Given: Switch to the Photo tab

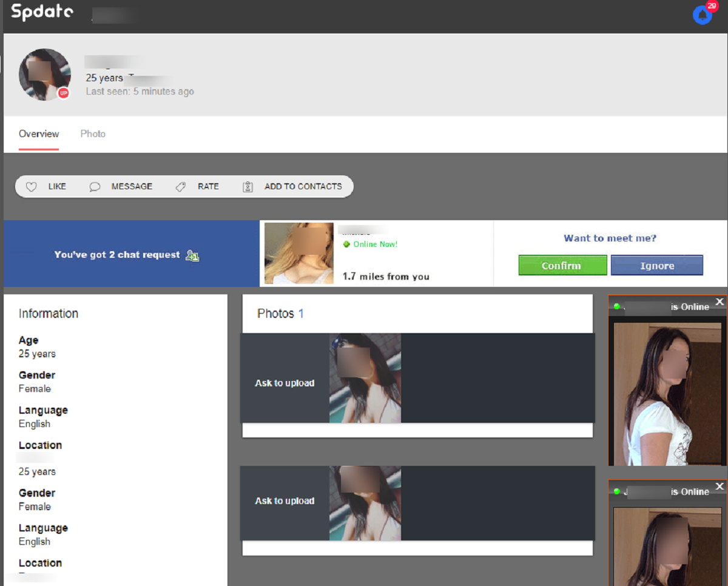Looking at the screenshot, I should coord(93,134).
